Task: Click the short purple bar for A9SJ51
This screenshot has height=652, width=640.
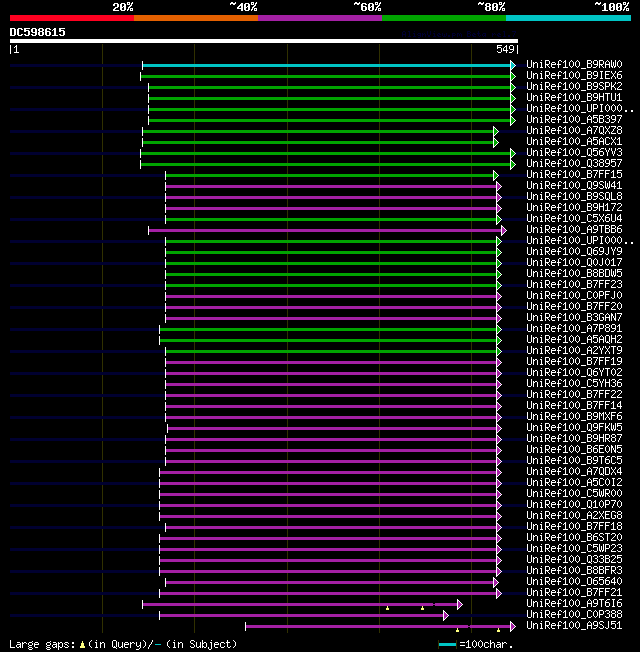Action: coord(378,626)
